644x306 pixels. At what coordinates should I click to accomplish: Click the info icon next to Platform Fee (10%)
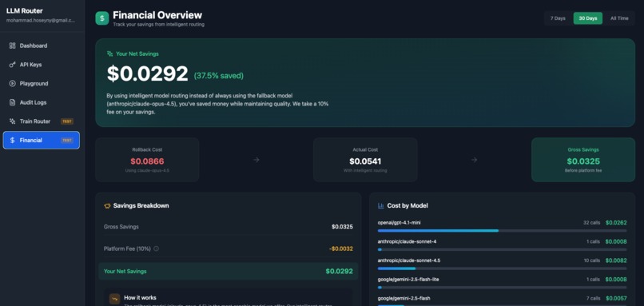[x=156, y=248]
